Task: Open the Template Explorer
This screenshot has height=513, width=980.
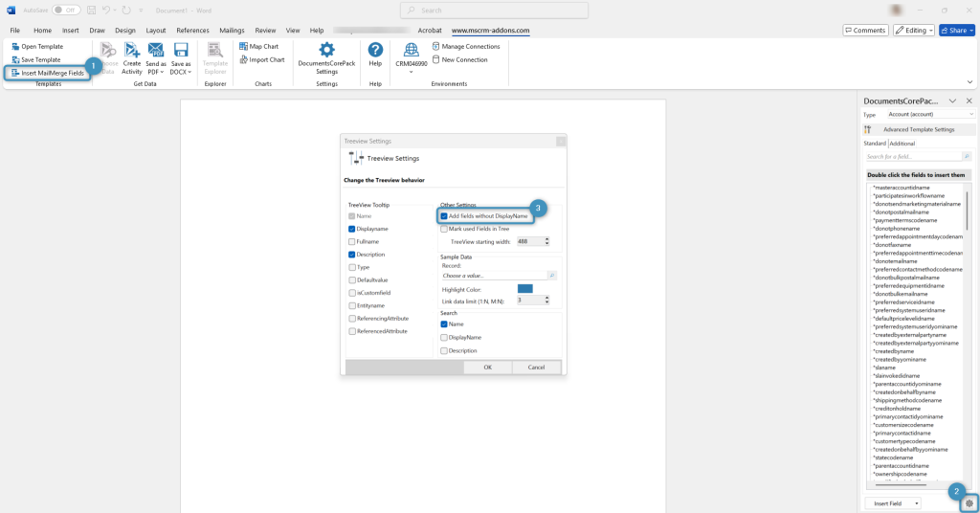Action: coord(215,58)
